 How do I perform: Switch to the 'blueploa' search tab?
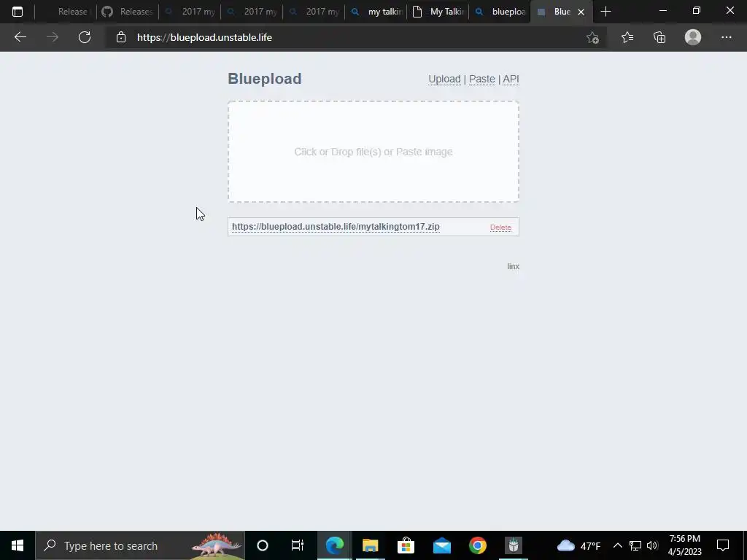pos(500,12)
